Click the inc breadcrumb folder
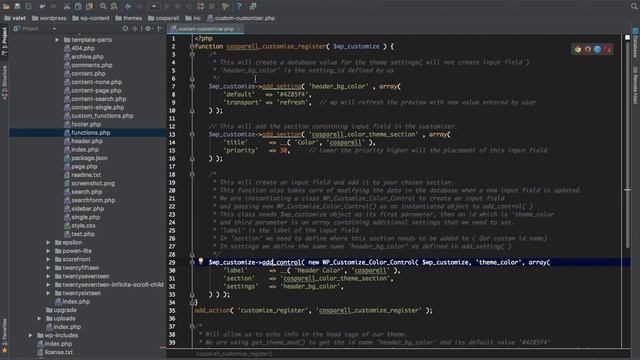Screen dimensions: 640x360 (193, 18)
